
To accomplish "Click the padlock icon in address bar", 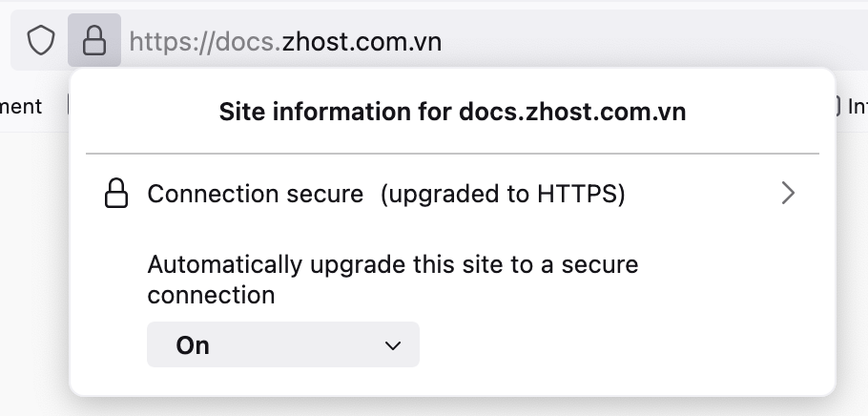I will [93, 41].
